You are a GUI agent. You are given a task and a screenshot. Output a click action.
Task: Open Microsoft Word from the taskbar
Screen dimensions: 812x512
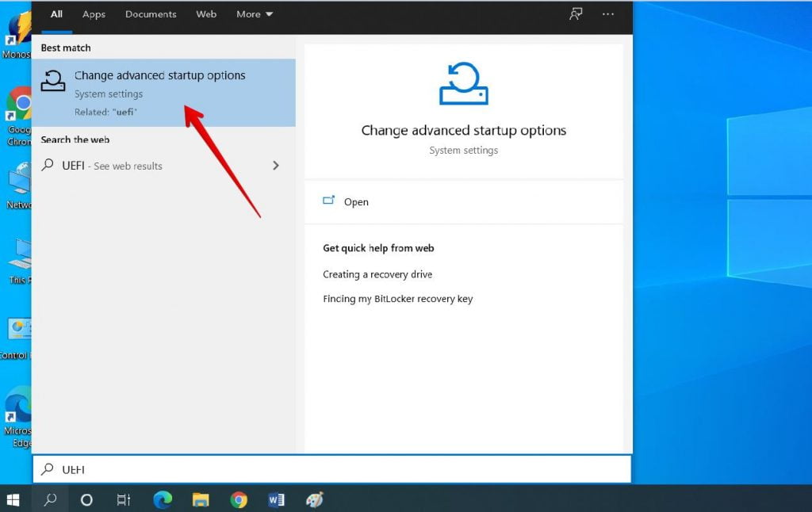click(x=276, y=499)
